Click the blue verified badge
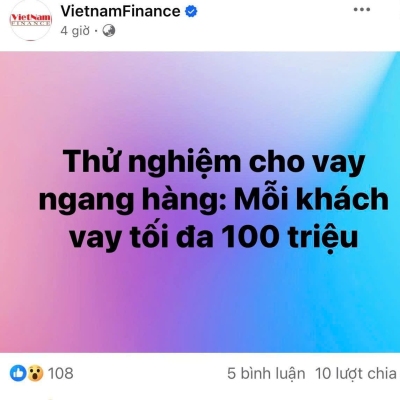This screenshot has width=400, height=400. [191, 12]
